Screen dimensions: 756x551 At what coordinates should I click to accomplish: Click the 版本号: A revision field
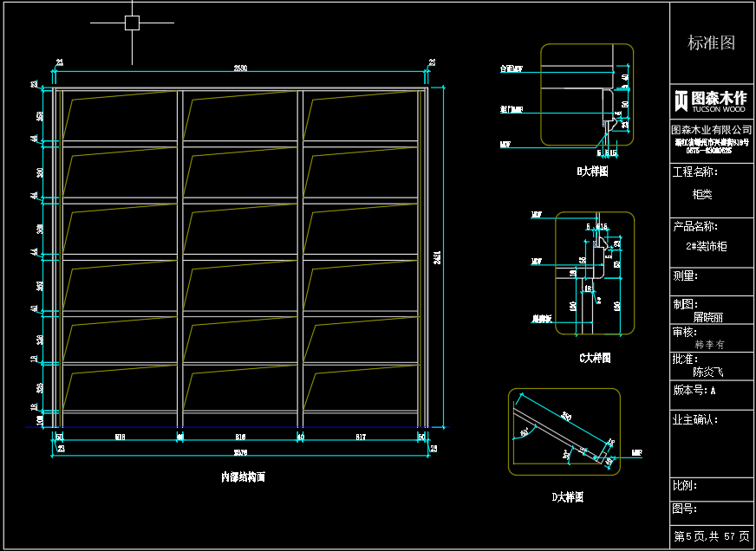tap(694, 391)
